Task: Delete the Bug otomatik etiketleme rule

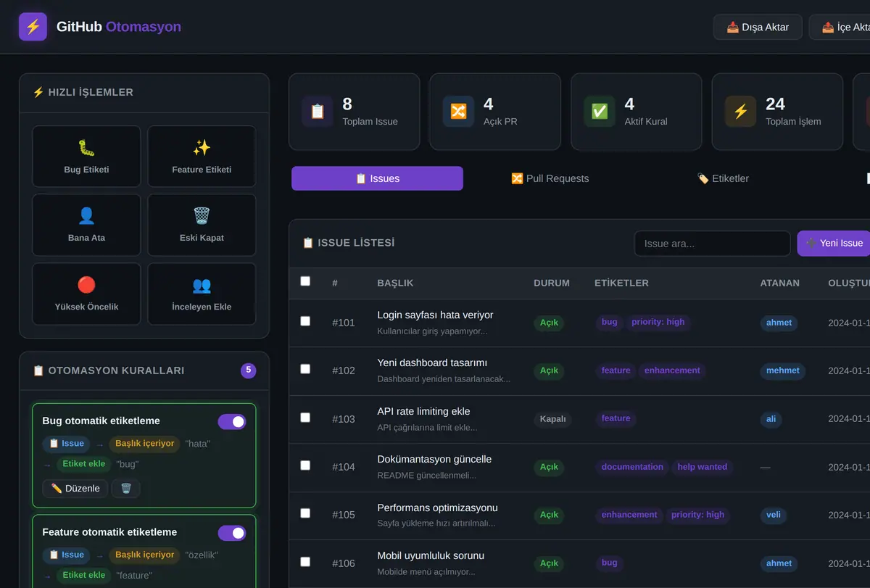Action: tap(125, 488)
